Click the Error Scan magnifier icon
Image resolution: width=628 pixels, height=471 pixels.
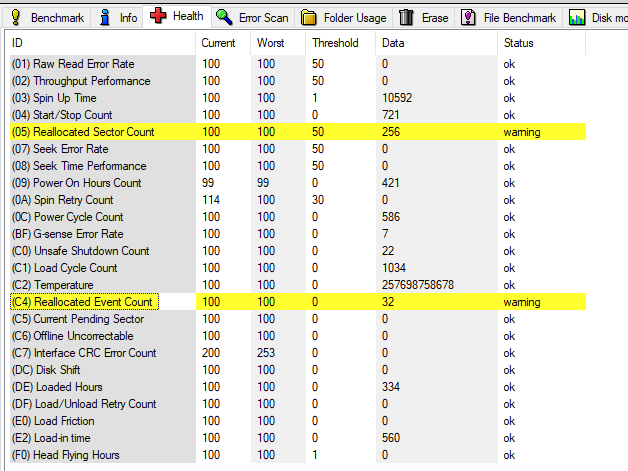point(224,18)
